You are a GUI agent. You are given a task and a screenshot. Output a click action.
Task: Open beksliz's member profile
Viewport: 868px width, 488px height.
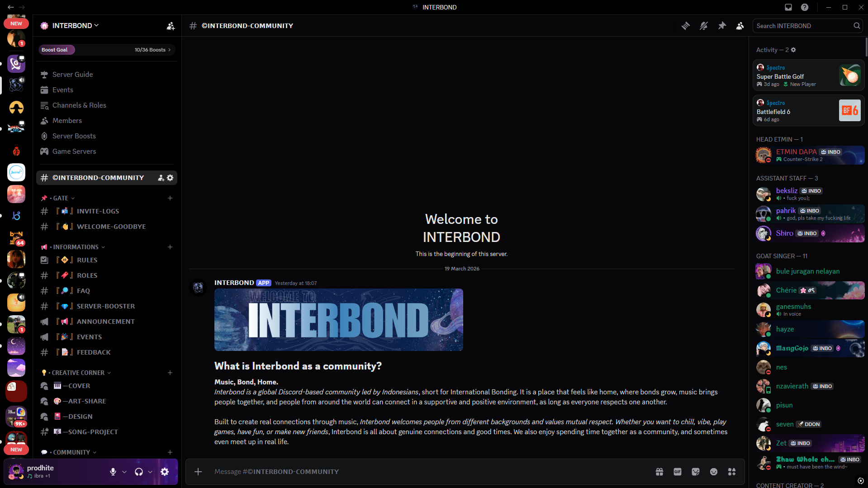[810, 194]
